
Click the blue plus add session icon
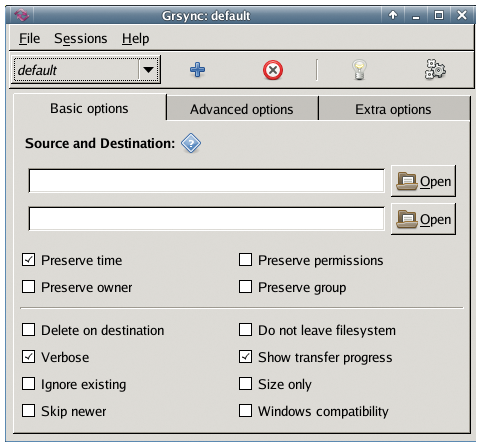(x=197, y=70)
